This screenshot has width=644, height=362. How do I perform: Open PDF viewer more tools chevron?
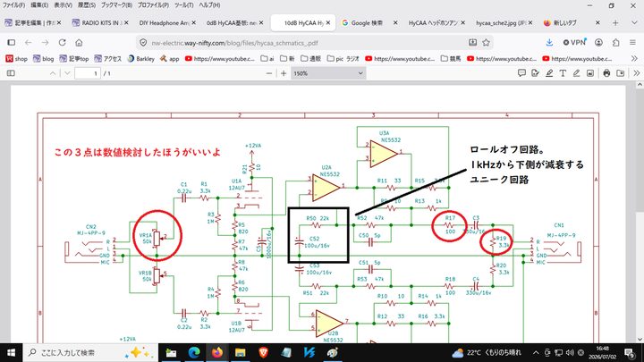tap(636, 73)
